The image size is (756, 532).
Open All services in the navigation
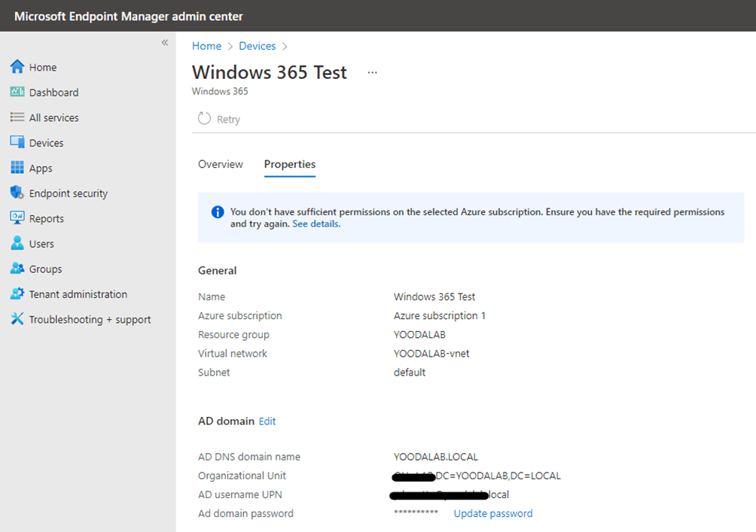coord(54,117)
